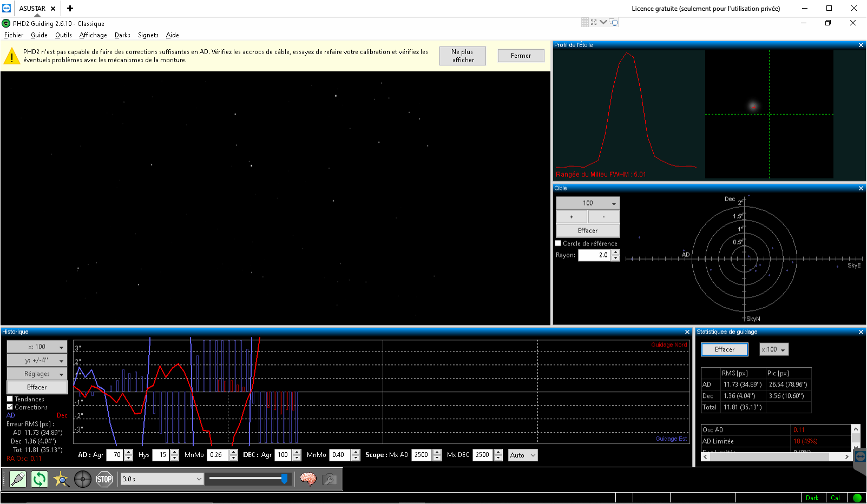The width and height of the screenshot is (867, 504).
Task: Open the Affichage menu
Action: pos(93,35)
